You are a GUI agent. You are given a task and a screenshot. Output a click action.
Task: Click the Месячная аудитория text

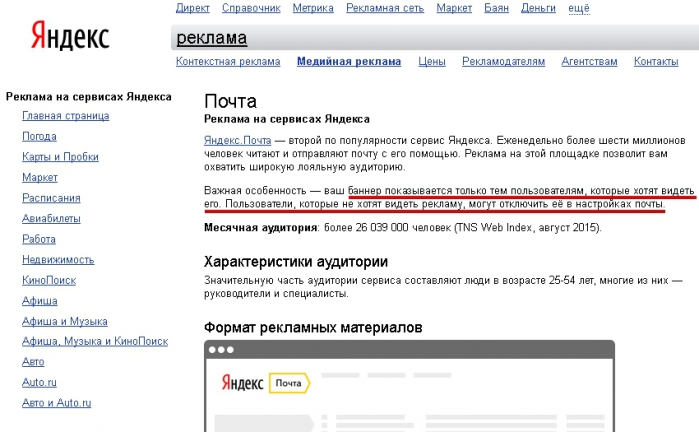point(261,228)
